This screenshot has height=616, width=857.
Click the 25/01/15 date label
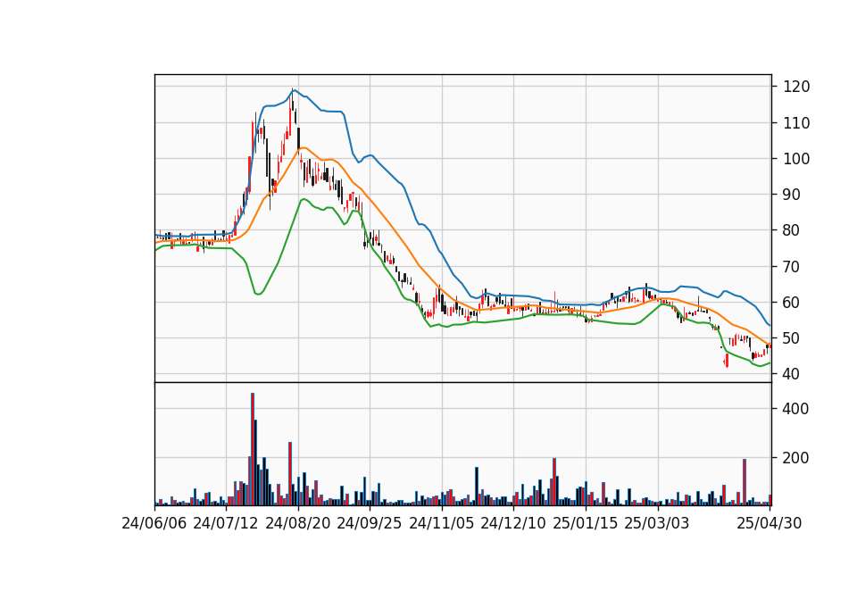click(586, 523)
